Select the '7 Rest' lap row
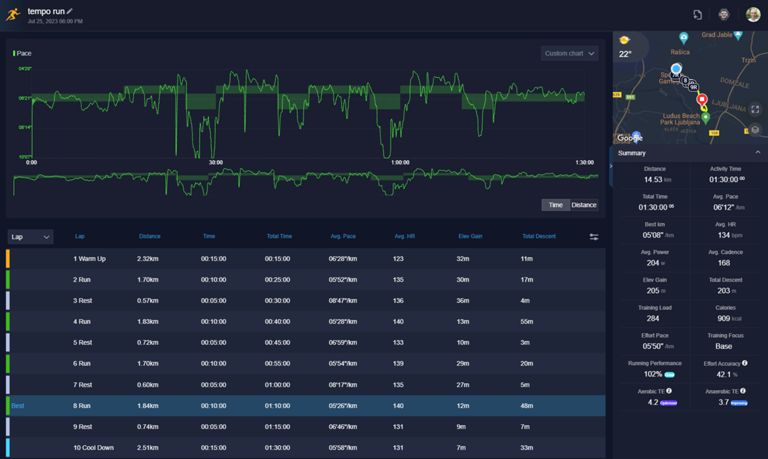 click(306, 385)
